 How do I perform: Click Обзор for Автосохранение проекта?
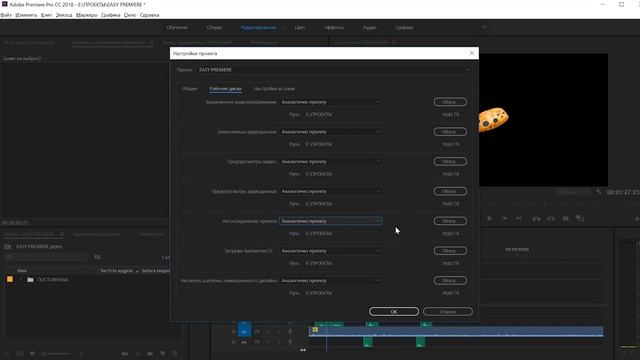click(450, 221)
